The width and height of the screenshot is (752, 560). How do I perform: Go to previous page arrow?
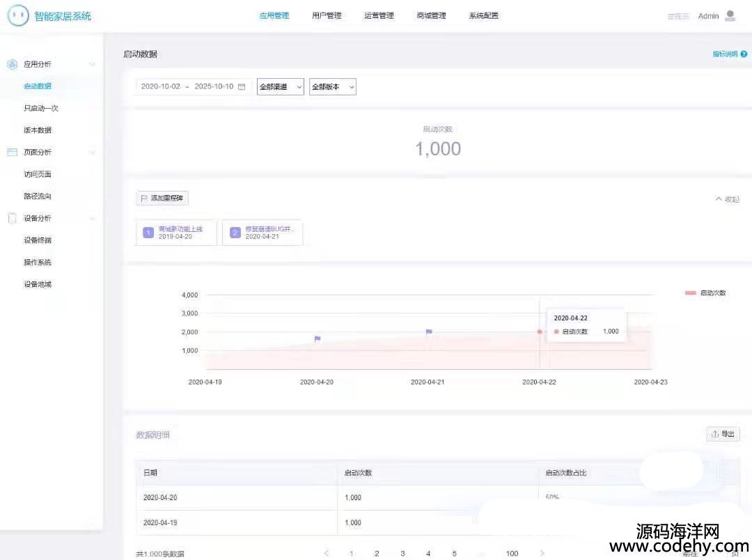pyautogui.click(x=326, y=553)
